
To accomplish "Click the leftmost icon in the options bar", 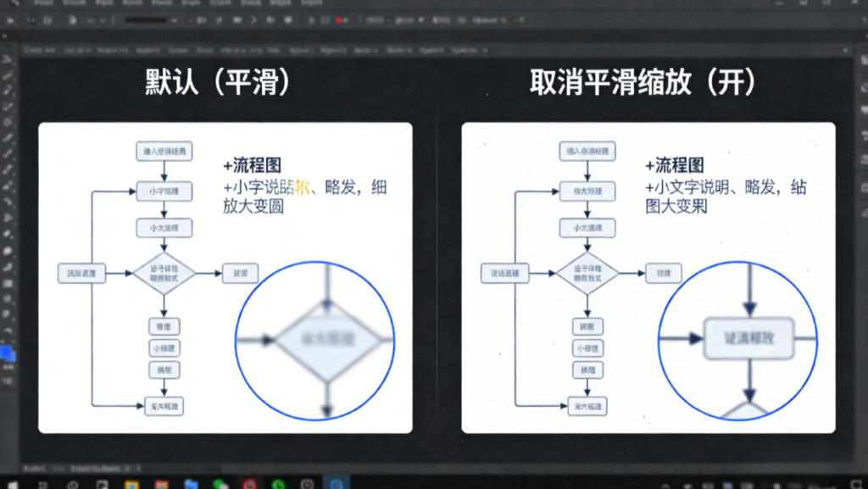I will coord(11,19).
